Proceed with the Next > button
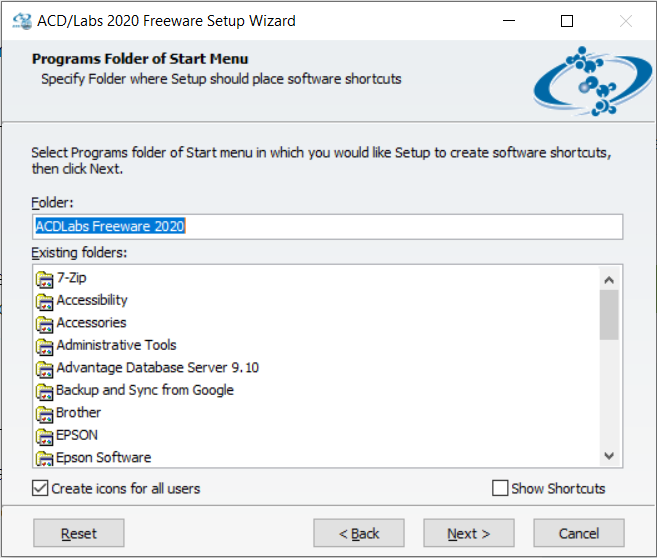The width and height of the screenshot is (657, 558). pyautogui.click(x=469, y=533)
